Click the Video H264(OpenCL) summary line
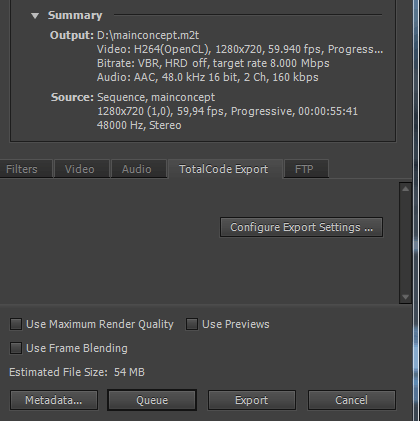Screen dimensions: 420x421 coord(240,49)
